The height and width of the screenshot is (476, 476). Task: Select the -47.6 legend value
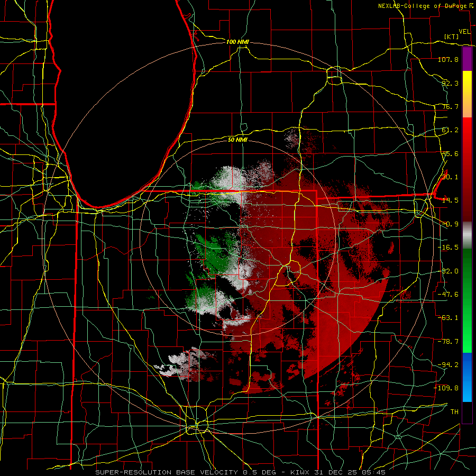[x=448, y=295]
